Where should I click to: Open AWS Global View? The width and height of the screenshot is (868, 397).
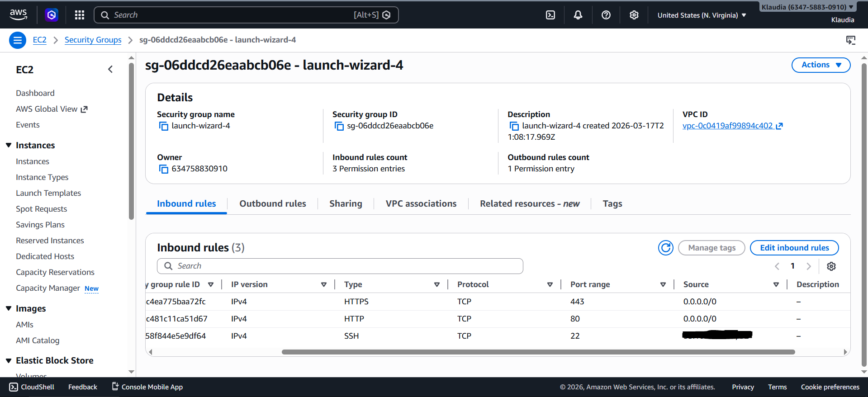(x=52, y=109)
